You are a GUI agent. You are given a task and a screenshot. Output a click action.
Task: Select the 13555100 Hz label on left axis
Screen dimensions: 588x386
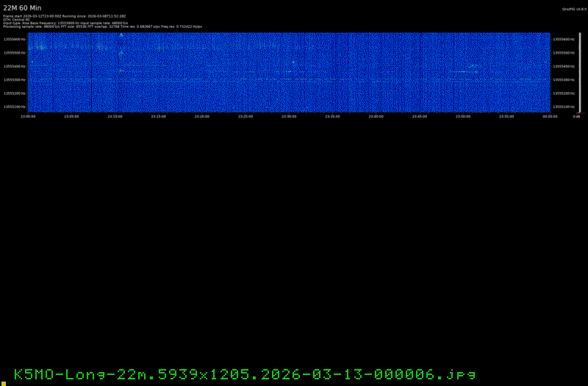[14, 107]
